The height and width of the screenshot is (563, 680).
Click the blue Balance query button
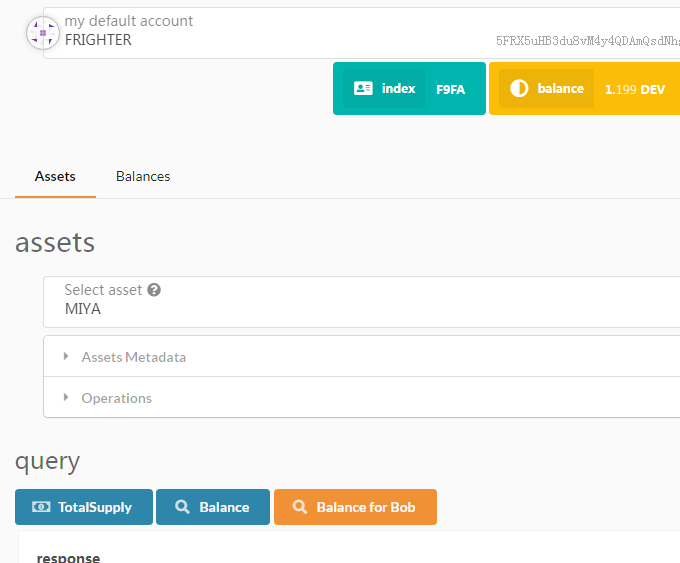(213, 507)
